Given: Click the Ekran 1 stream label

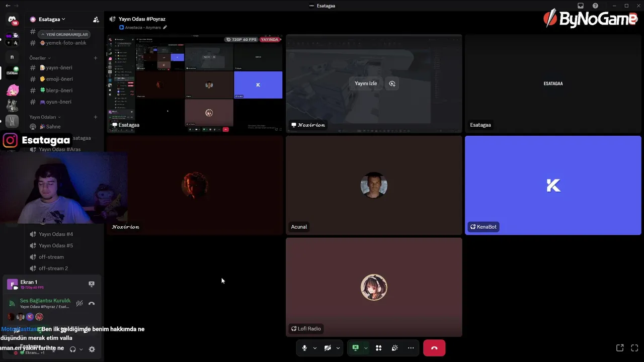Looking at the screenshot, I should pos(29,282).
